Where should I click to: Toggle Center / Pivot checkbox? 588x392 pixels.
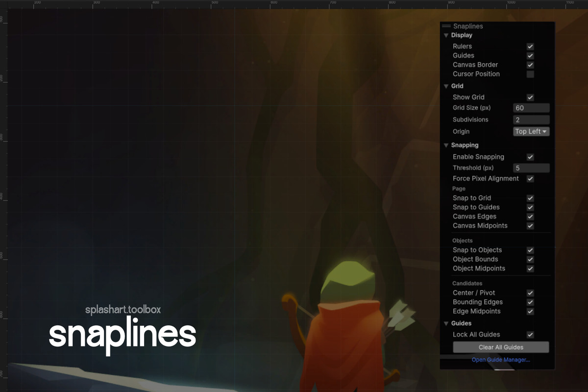tap(530, 293)
